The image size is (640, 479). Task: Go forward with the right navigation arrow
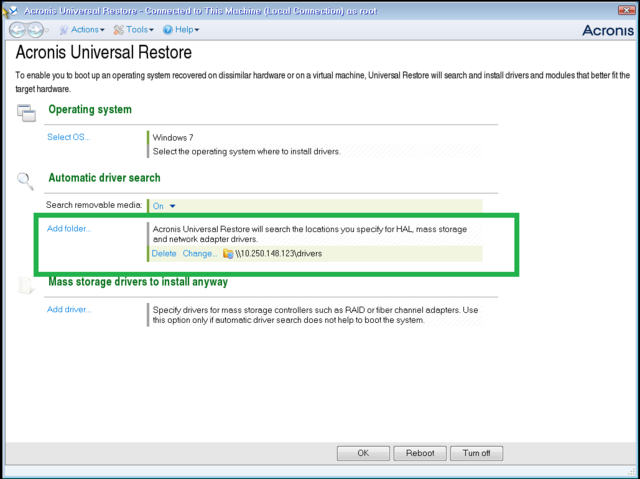point(35,30)
